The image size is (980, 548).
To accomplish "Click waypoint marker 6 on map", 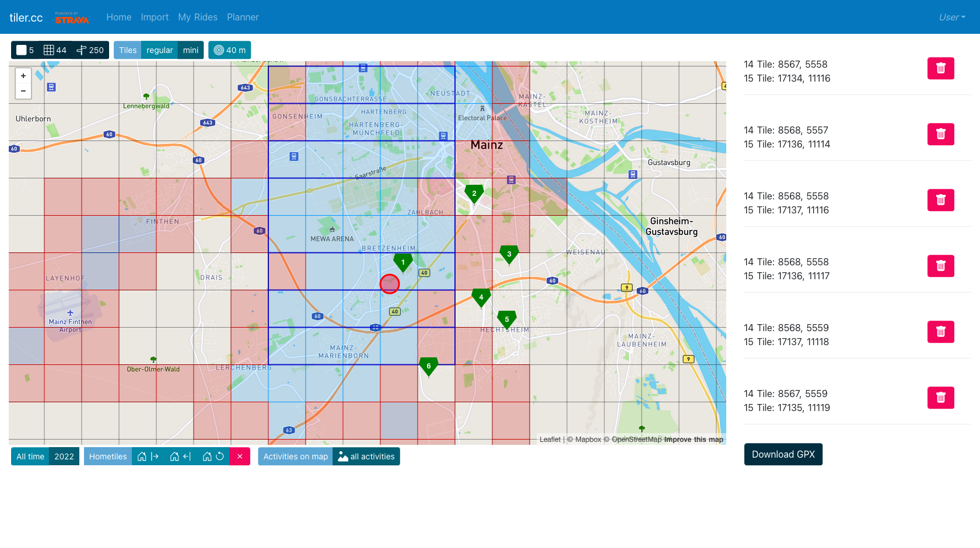I will pos(429,367).
